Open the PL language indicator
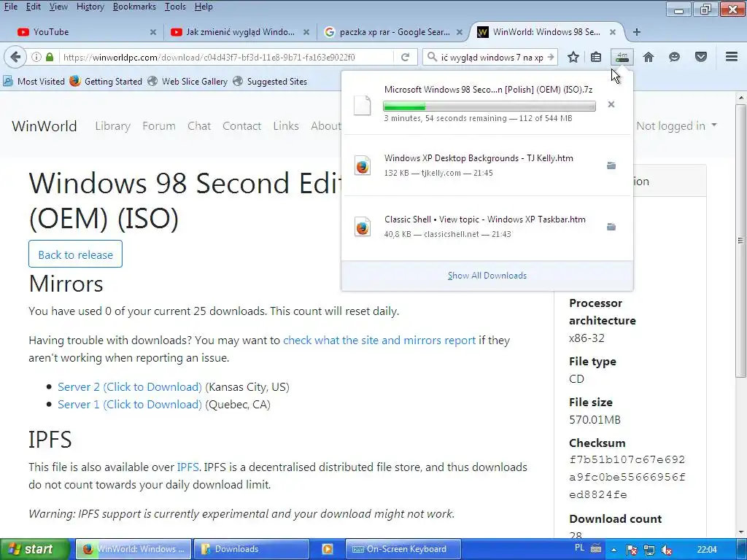The width and height of the screenshot is (747, 560). (x=580, y=548)
